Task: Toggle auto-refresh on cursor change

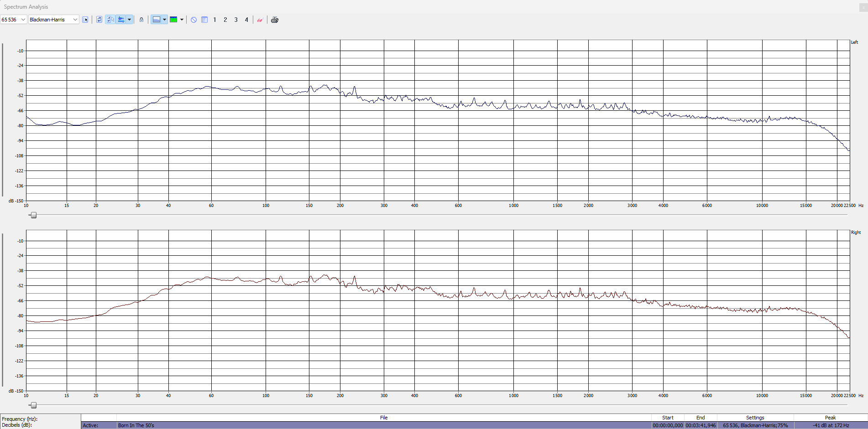Action: (x=110, y=20)
